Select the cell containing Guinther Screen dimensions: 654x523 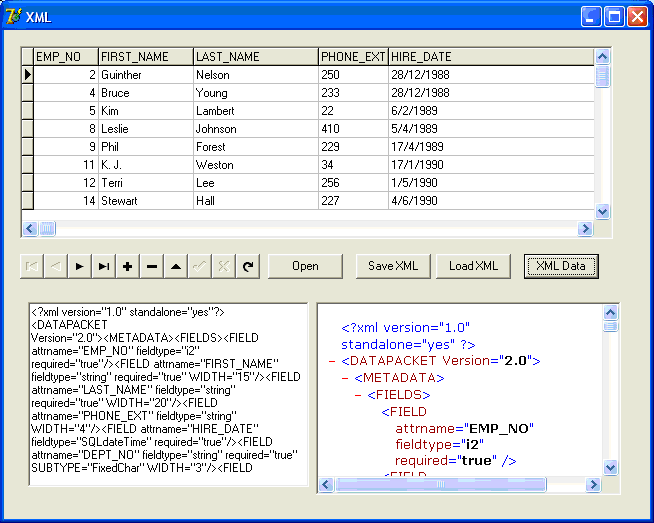145,75
